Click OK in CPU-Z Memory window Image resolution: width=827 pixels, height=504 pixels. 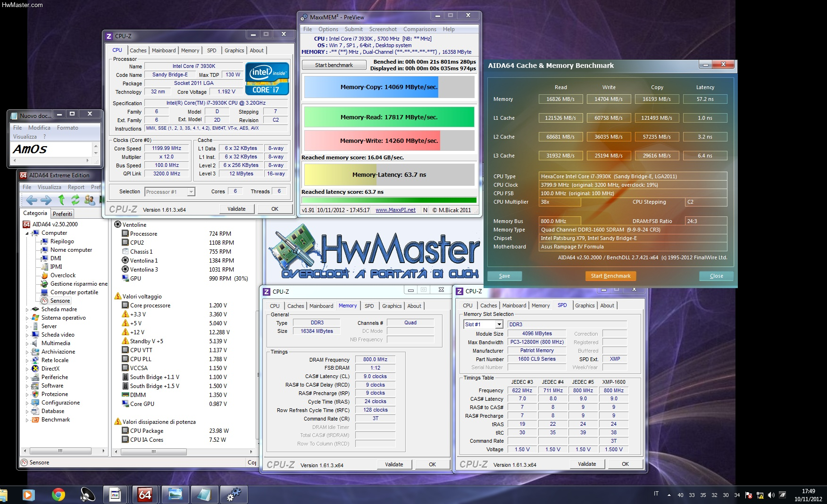(432, 464)
